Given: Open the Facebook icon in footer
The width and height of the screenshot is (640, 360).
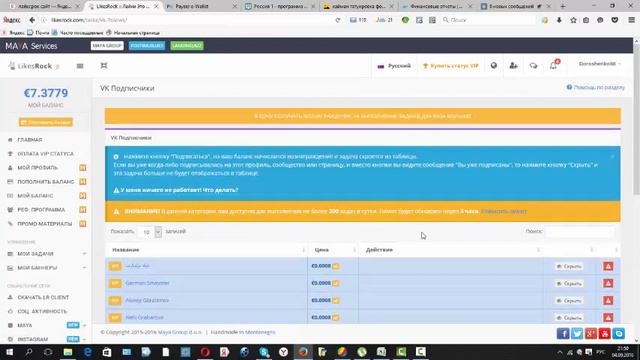Looking at the screenshot, I should pos(563,333).
